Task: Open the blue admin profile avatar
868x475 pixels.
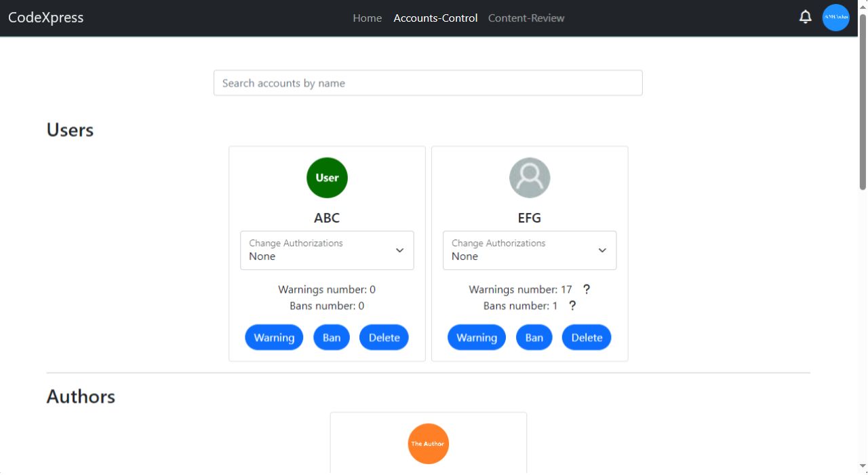Action: point(836,18)
